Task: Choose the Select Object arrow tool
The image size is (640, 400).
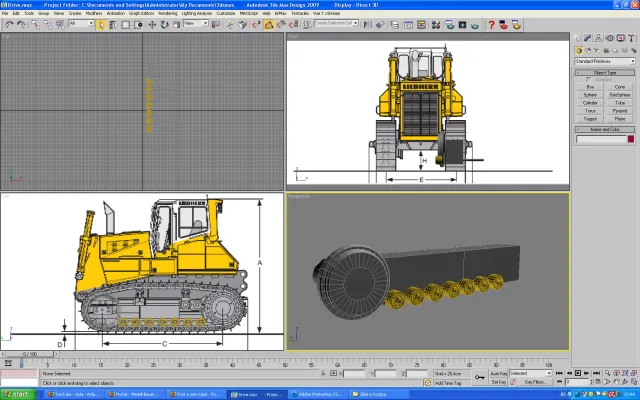Action: 101,25
